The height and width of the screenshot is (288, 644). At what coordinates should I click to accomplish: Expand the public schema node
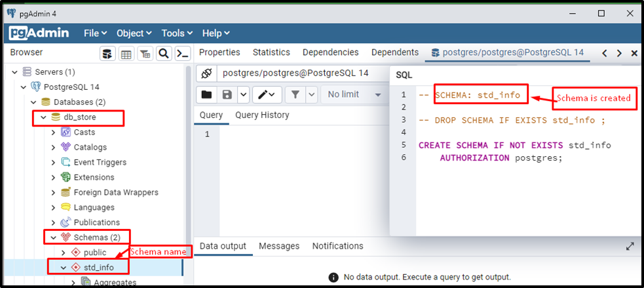(64, 252)
